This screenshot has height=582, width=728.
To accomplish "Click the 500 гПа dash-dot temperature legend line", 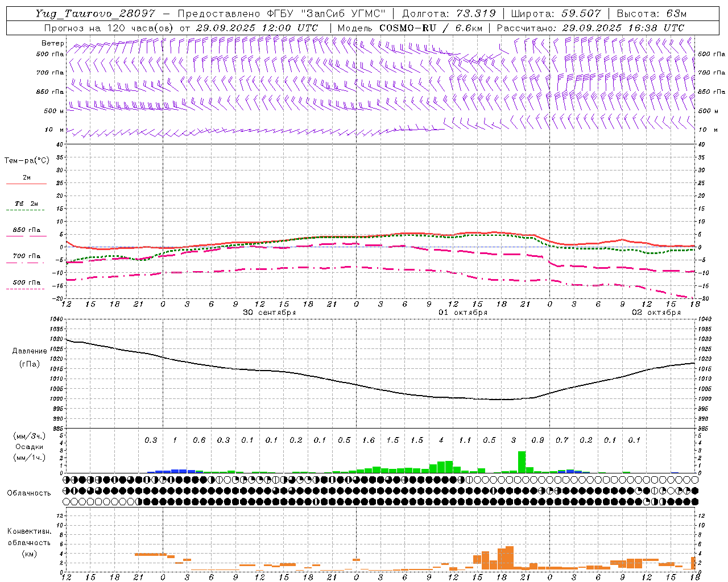I will 25,289.
